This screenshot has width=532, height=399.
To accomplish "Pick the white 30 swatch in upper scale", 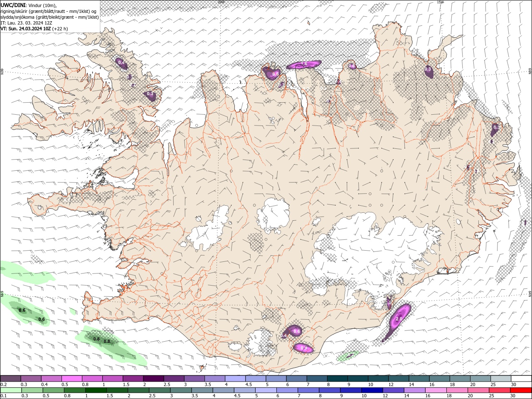I will pos(521,379).
